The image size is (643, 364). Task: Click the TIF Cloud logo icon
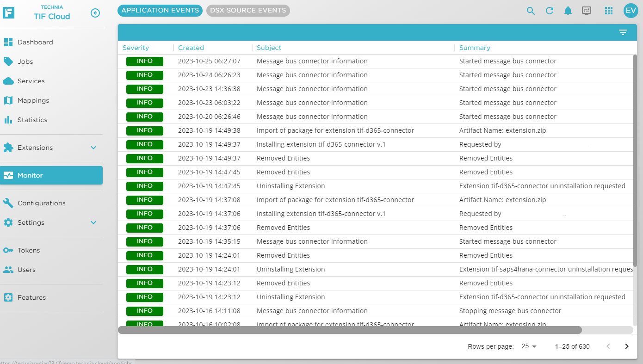[x=8, y=12]
